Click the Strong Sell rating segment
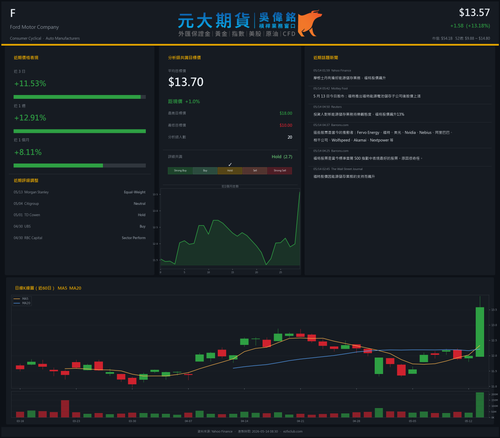 (280, 171)
